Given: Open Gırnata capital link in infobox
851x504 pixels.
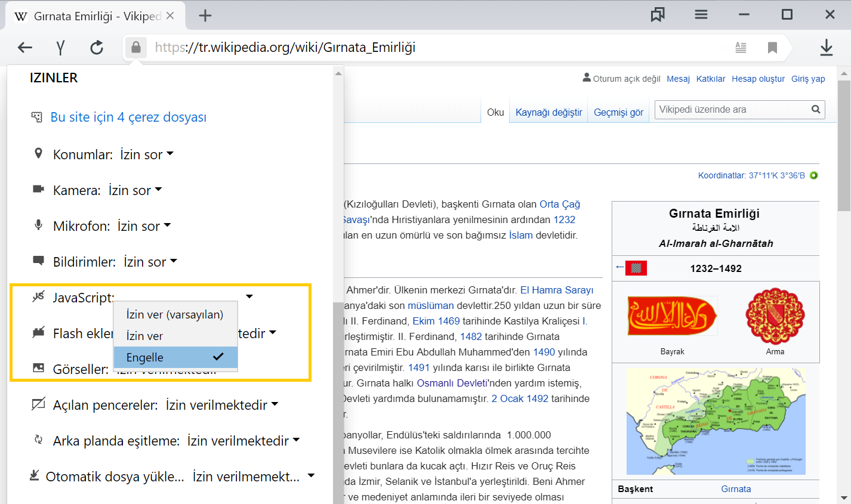Looking at the screenshot, I should (x=736, y=489).
